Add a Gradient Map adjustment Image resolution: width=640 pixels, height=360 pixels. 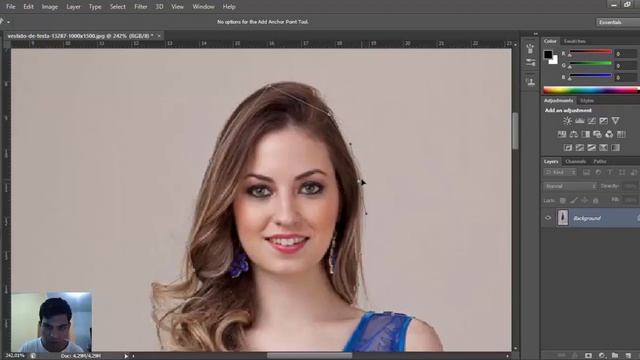click(x=615, y=147)
